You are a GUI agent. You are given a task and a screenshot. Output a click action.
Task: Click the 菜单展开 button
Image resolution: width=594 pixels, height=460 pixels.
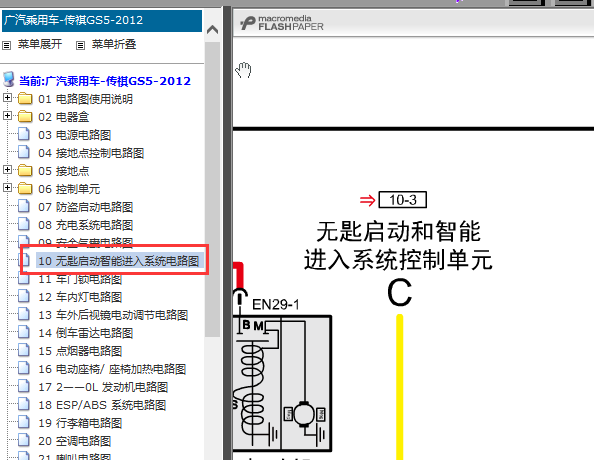(40, 44)
